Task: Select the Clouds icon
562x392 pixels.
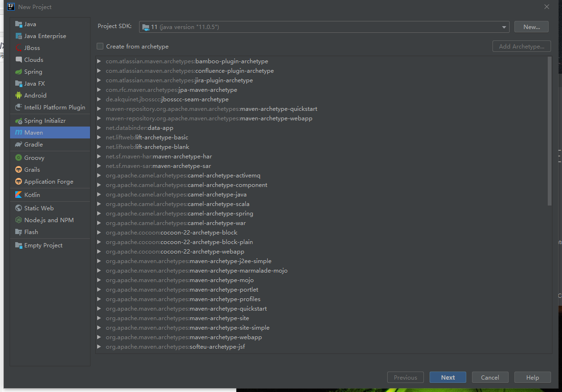Action: (19, 59)
